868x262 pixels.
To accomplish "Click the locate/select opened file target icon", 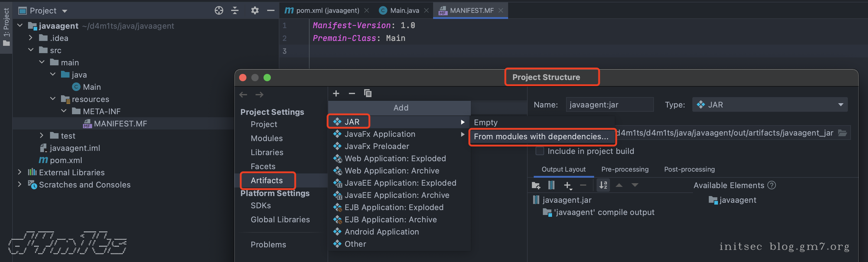I will (x=219, y=10).
